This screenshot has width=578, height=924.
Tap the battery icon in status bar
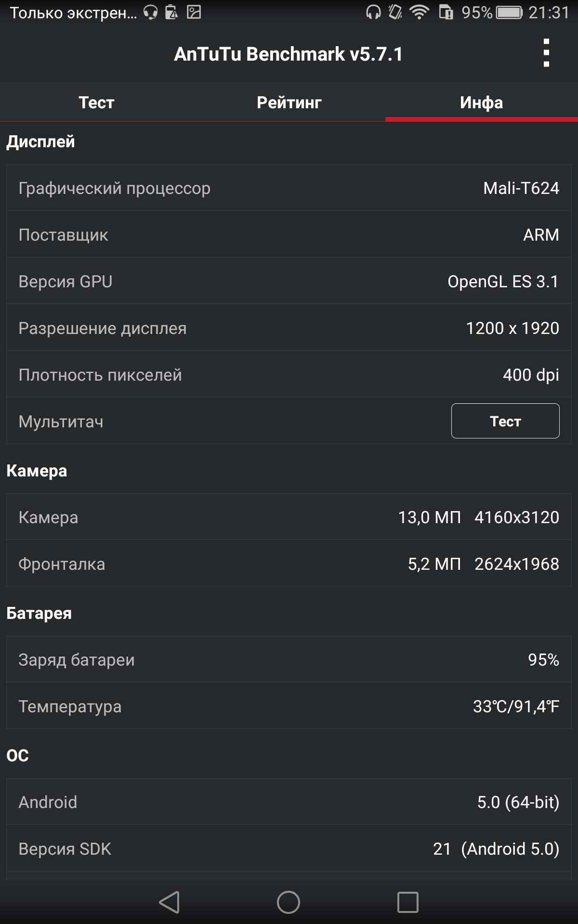click(510, 12)
